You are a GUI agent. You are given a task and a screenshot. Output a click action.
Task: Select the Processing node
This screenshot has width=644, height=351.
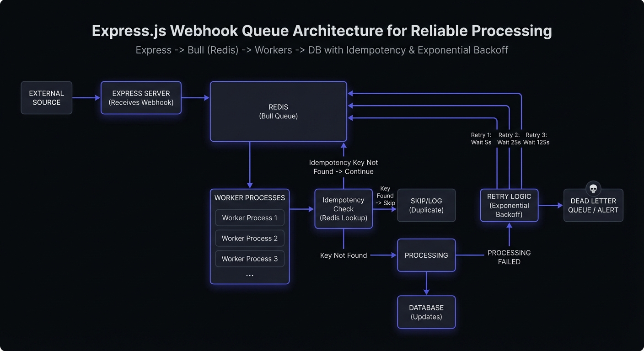coord(426,255)
